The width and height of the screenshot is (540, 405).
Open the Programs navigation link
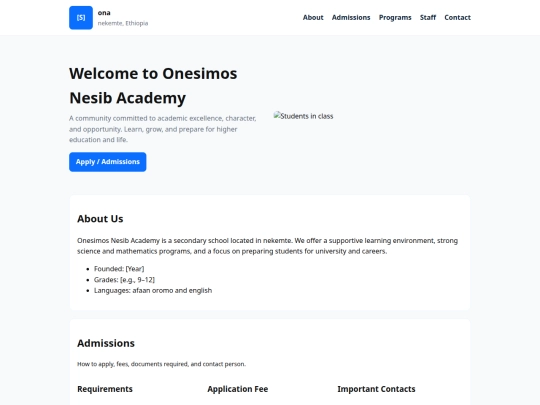click(x=395, y=18)
